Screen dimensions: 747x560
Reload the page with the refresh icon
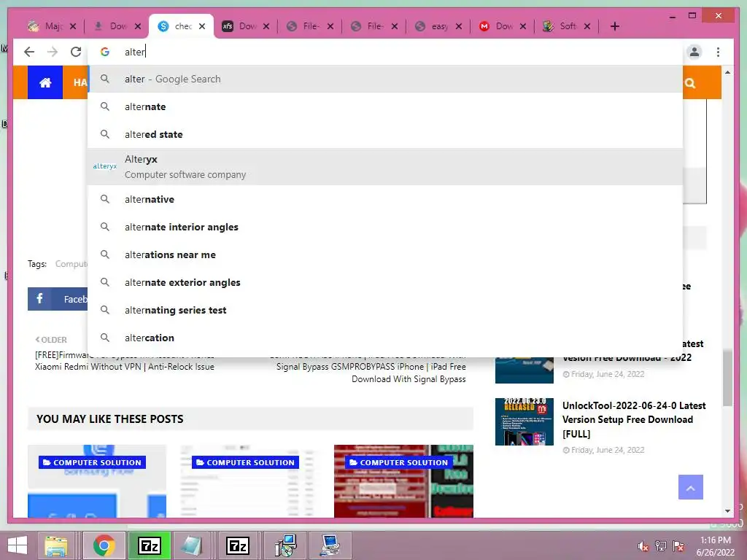[x=76, y=52]
